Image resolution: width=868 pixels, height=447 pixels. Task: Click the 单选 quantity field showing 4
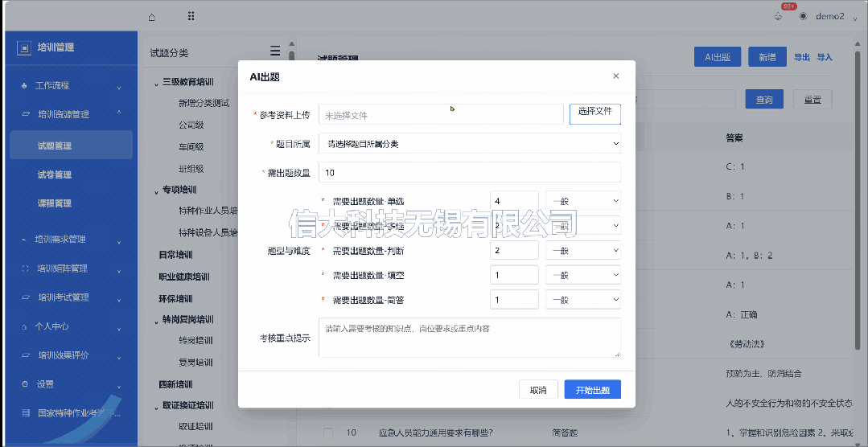514,201
